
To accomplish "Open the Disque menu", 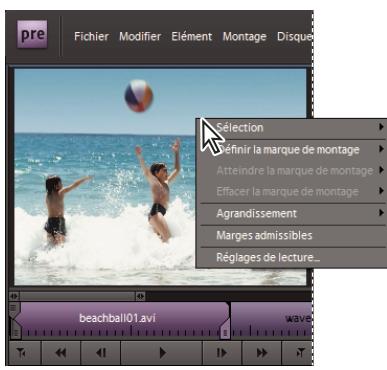I will coord(294,36).
